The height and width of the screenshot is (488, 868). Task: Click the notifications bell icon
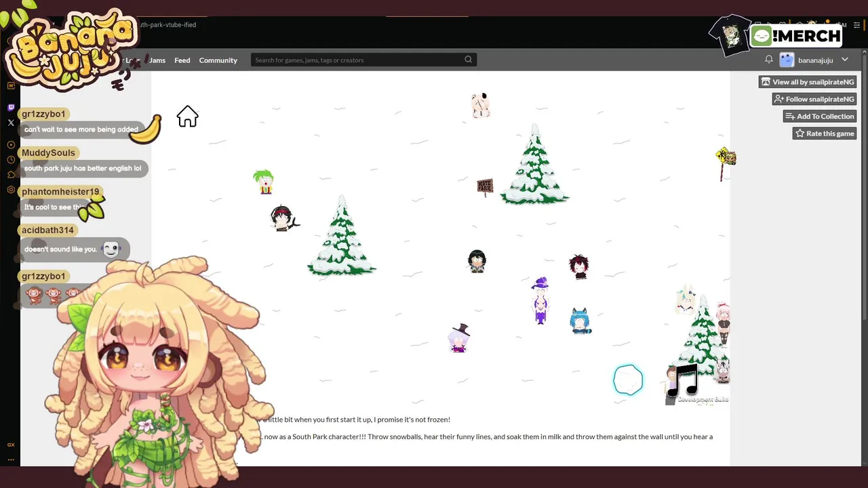click(x=769, y=60)
